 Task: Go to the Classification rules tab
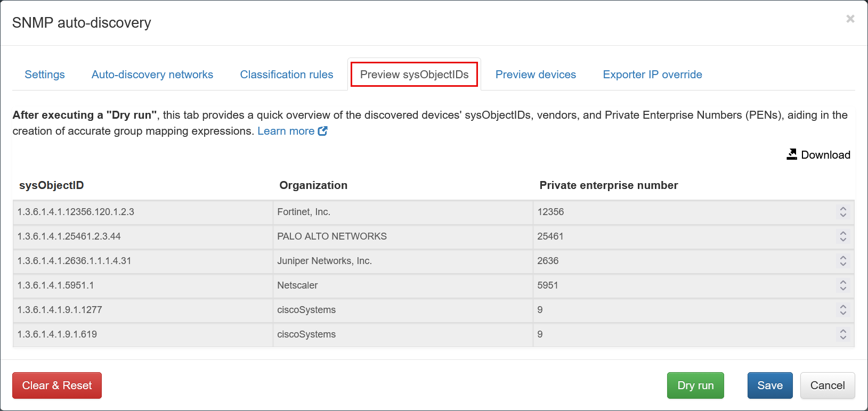tap(287, 75)
